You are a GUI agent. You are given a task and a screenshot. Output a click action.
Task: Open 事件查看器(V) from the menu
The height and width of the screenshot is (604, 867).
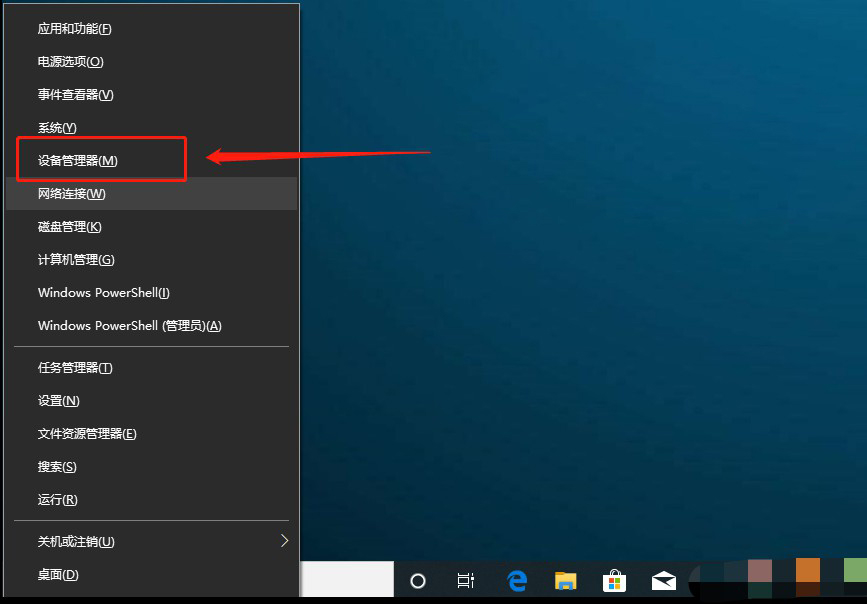tap(76, 95)
